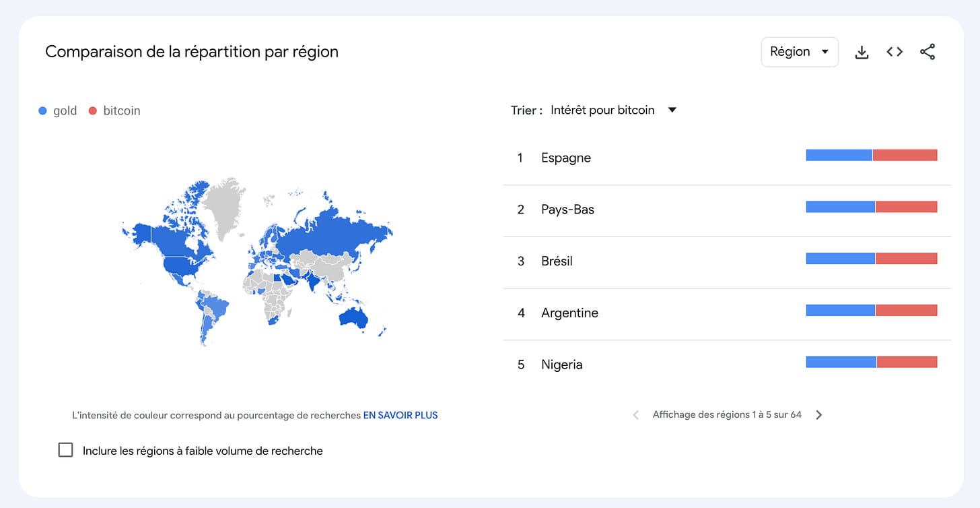Click Nigeria in the list
The height and width of the screenshot is (508, 980).
point(562,364)
